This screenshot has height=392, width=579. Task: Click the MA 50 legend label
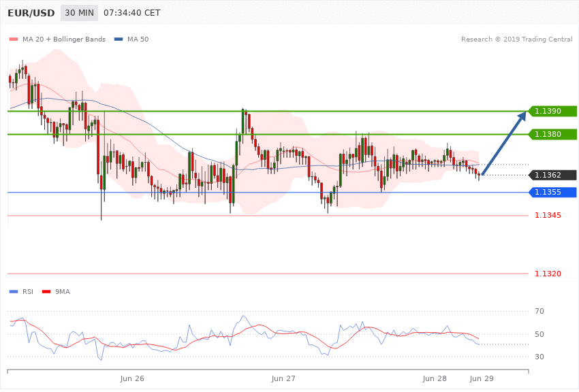click(138, 39)
